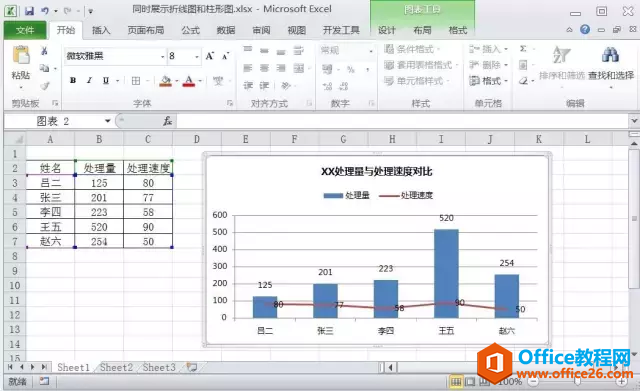Click the Save icon in quick access toolbar
Screen dimensions: 640x391
click(29, 11)
